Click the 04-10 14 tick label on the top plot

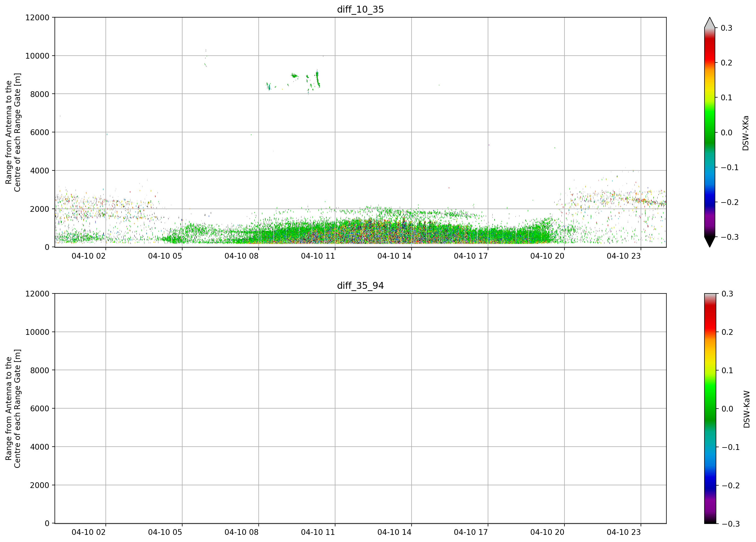click(394, 256)
